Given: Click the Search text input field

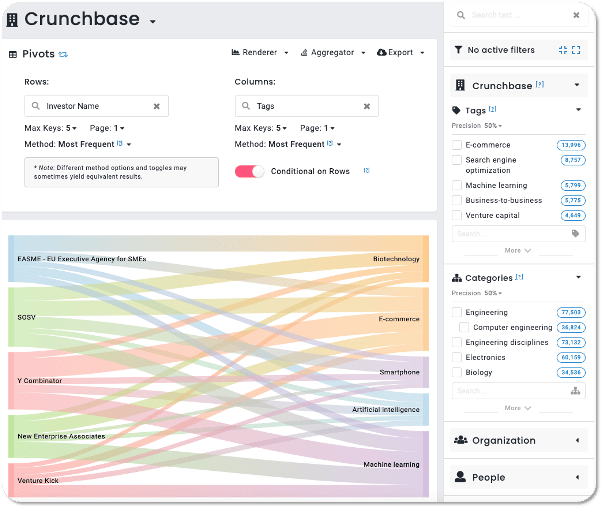Looking at the screenshot, I should point(519,15).
